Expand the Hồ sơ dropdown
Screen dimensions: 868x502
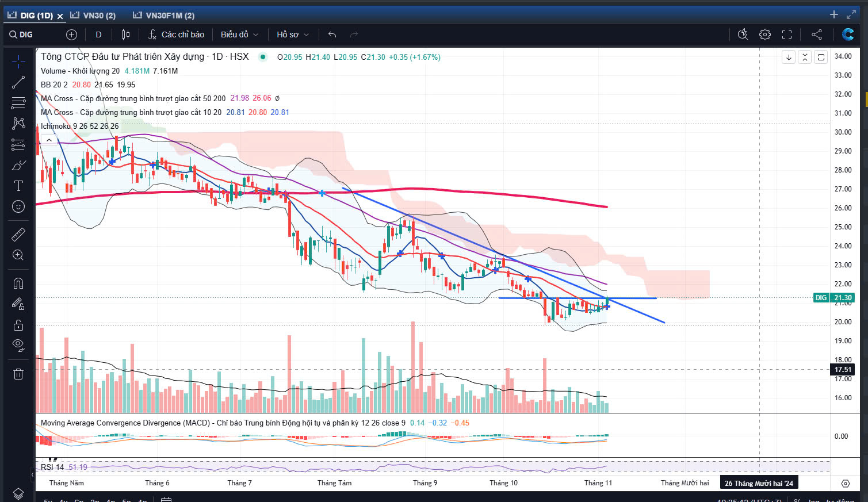pyautogui.click(x=293, y=35)
